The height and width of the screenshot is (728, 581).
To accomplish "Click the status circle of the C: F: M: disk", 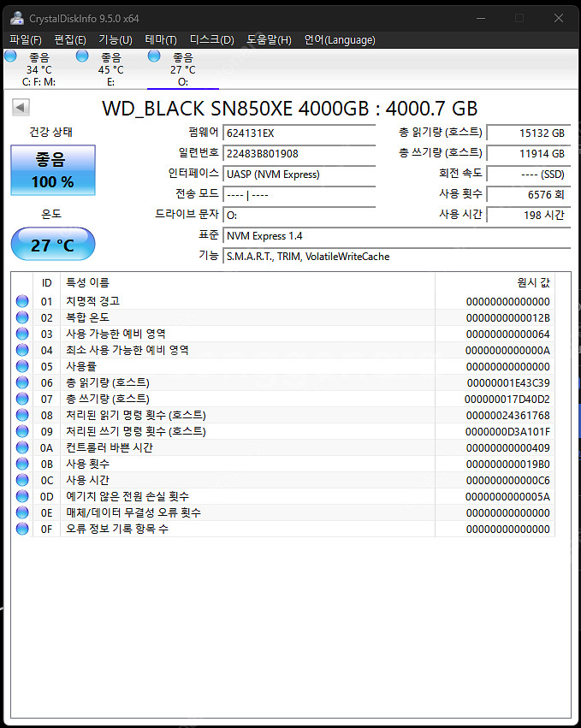I will click(x=10, y=56).
